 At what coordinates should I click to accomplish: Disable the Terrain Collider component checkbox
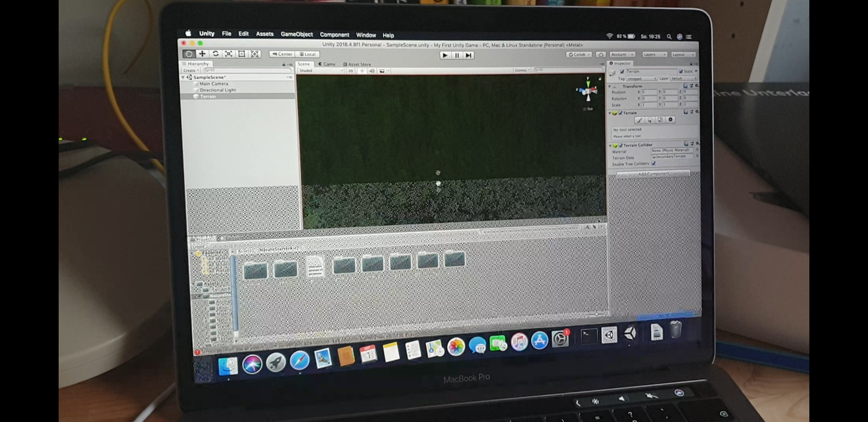click(x=621, y=145)
